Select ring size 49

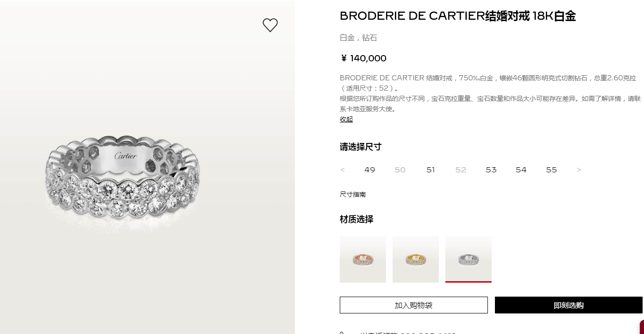tap(370, 170)
